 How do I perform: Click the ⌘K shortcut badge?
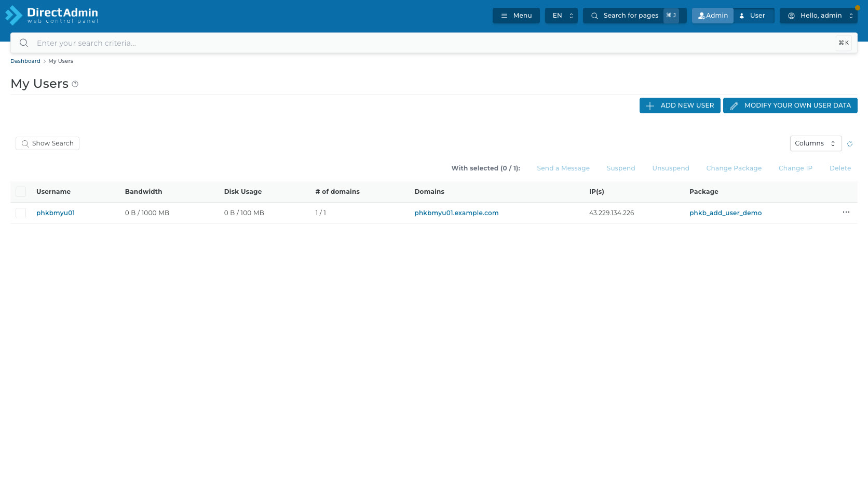pos(844,43)
